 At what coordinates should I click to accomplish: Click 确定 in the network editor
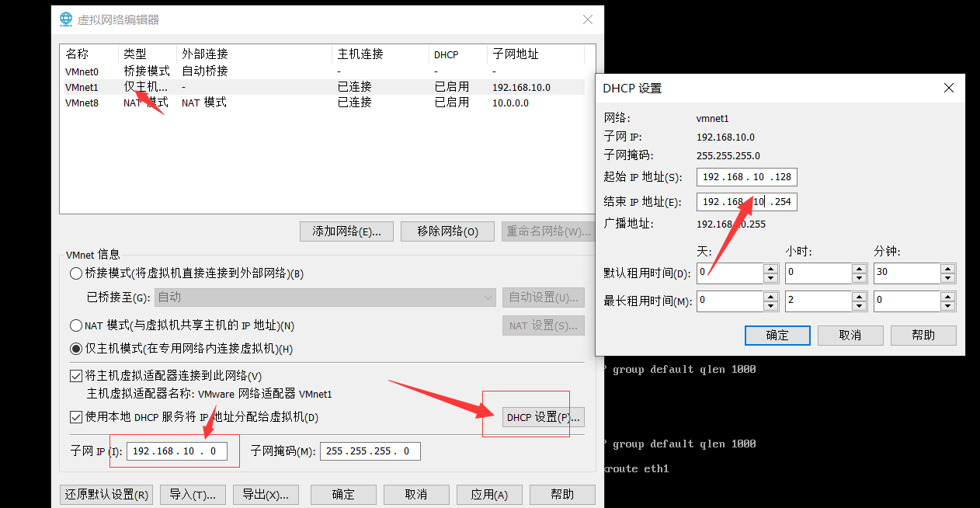point(343,495)
